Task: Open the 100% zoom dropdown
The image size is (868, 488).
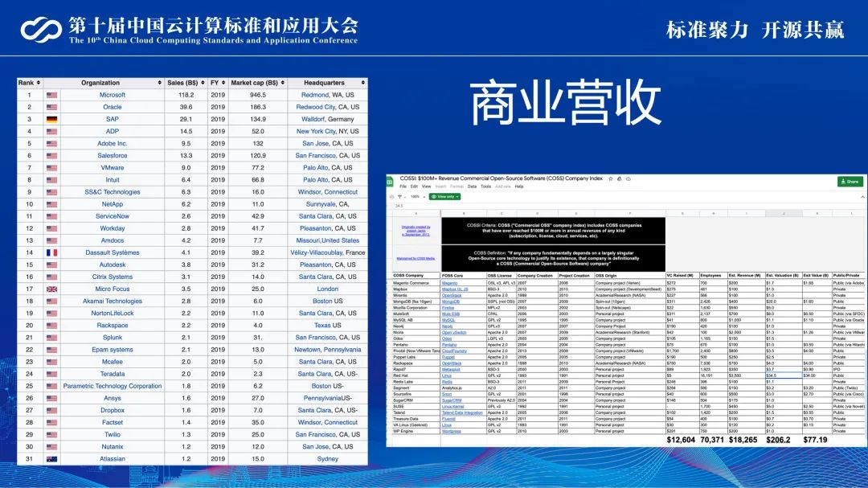Action: [417, 197]
